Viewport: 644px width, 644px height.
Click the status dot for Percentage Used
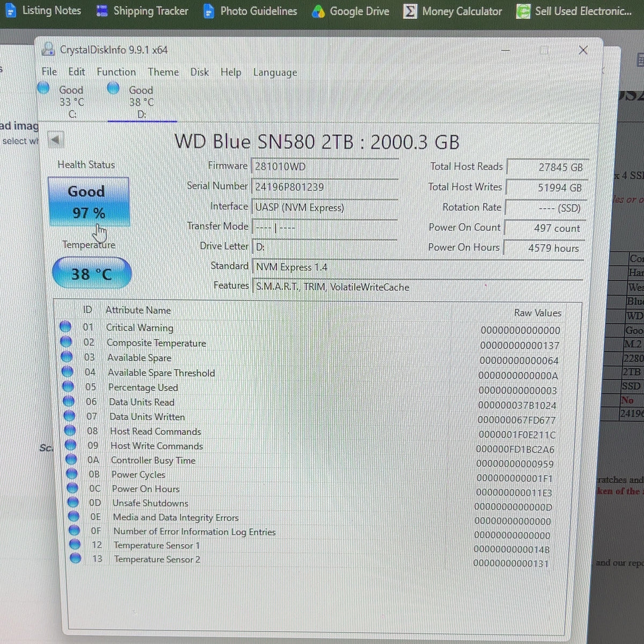click(x=68, y=386)
